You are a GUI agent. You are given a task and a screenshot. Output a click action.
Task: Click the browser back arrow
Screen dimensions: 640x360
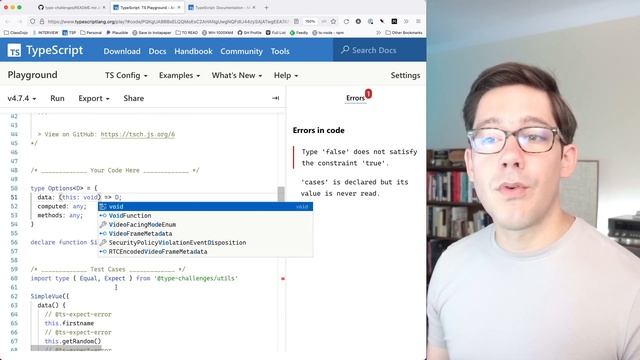pyautogui.click(x=7, y=21)
